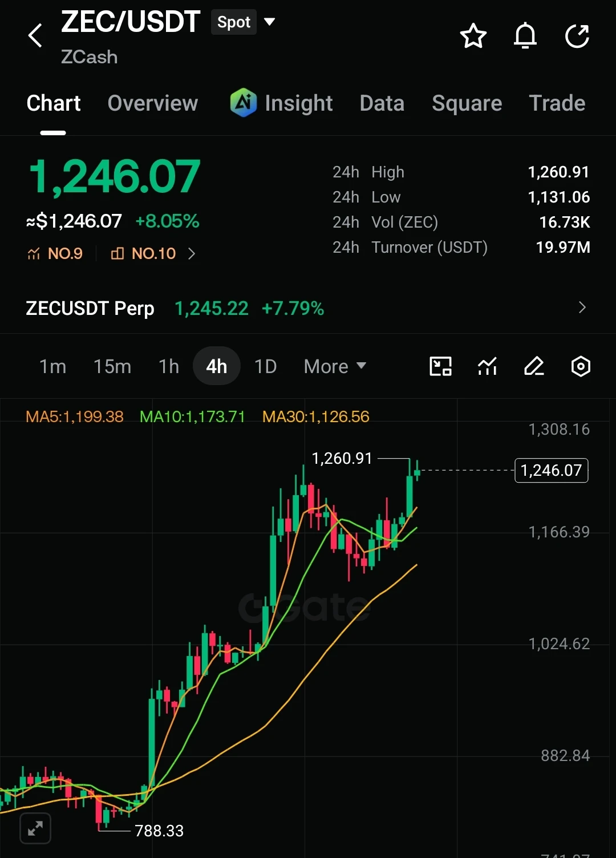Open picture-in-picture chart icon
616x858 pixels.
tap(440, 366)
